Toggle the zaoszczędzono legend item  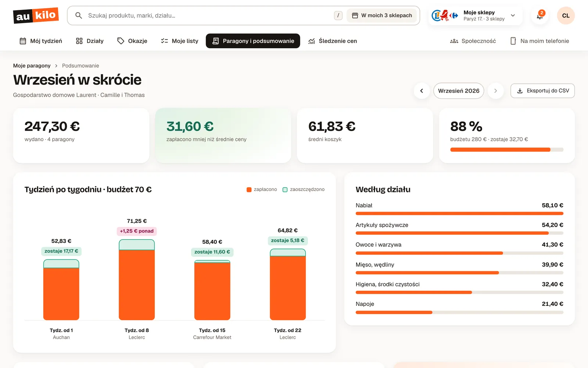(304, 190)
